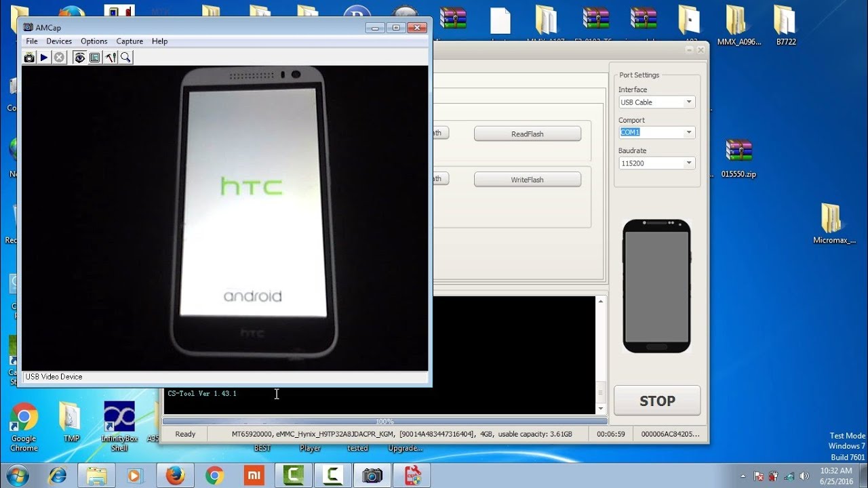Screen dimensions: 868x488
Task: Open the Help menu in AMCap
Action: click(x=159, y=41)
